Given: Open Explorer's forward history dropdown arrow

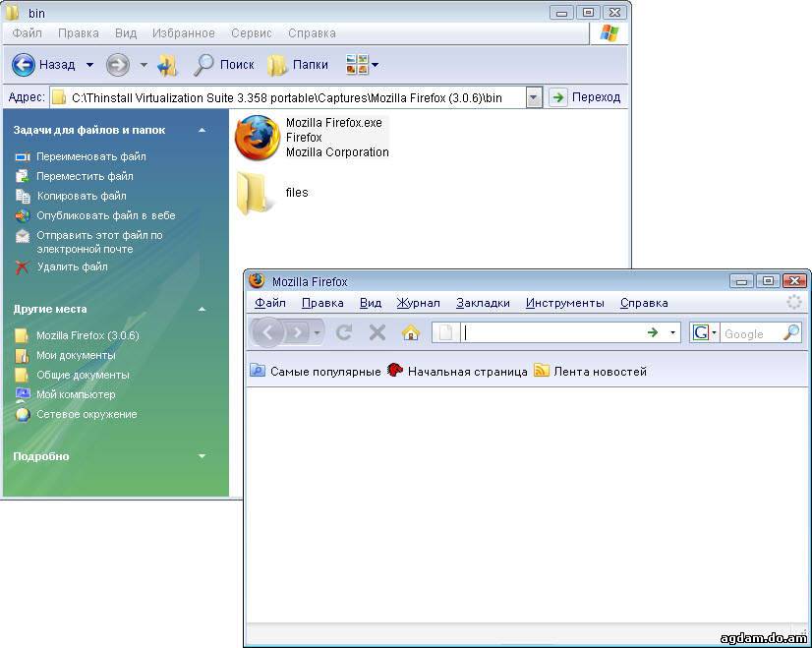Looking at the screenshot, I should point(144,65).
